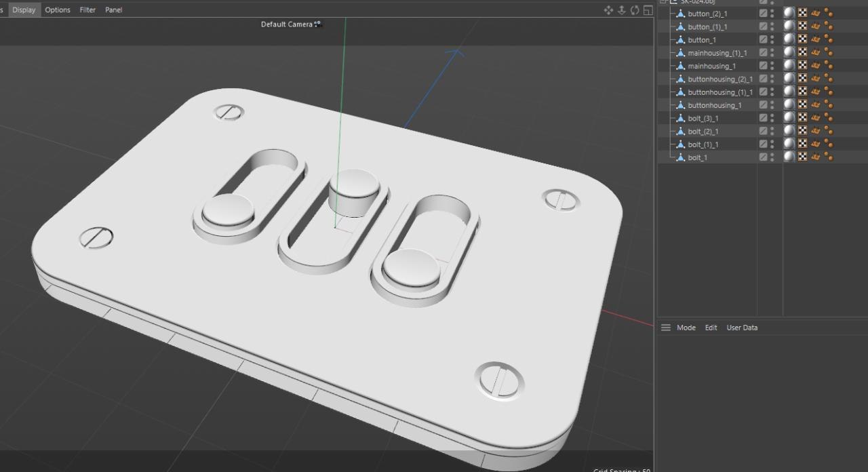Click the polygon object icon of button_(2)_1
The image size is (868, 472).
point(681,14)
